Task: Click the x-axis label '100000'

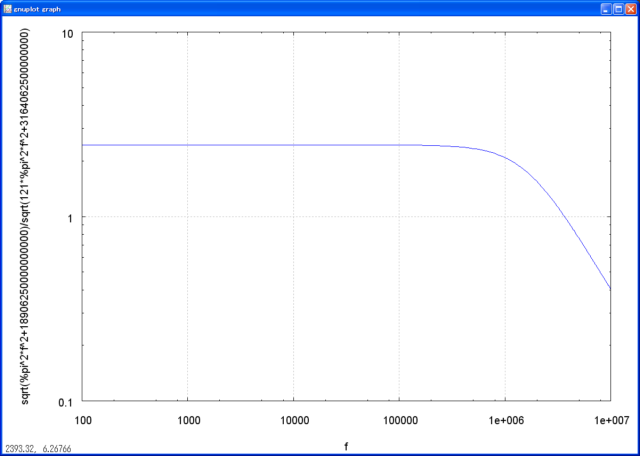Action: click(x=399, y=420)
